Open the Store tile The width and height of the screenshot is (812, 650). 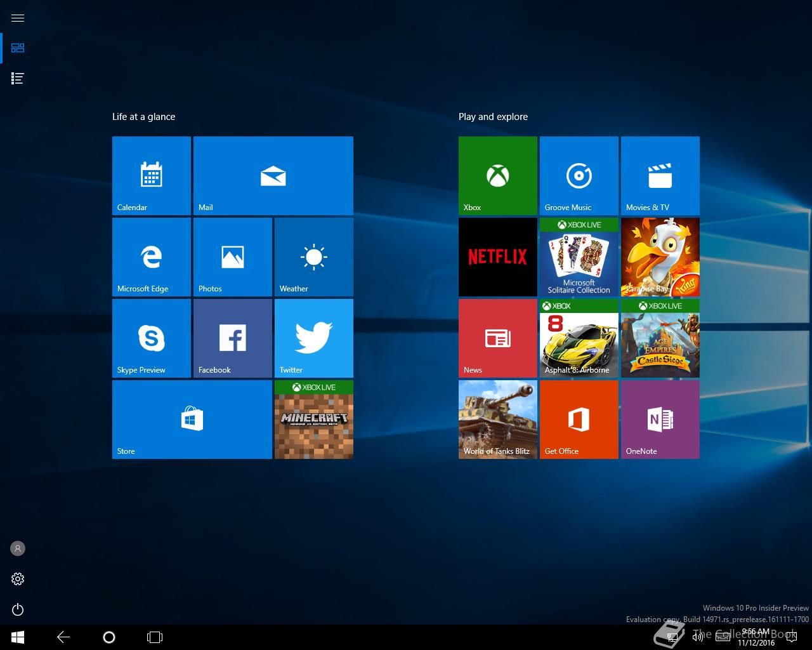click(x=192, y=420)
